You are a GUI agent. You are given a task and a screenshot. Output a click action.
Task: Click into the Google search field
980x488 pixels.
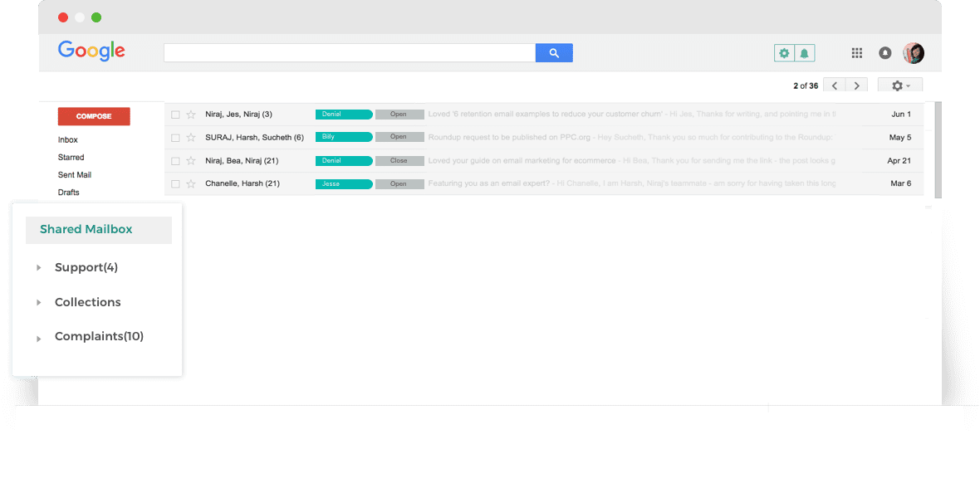[x=350, y=53]
